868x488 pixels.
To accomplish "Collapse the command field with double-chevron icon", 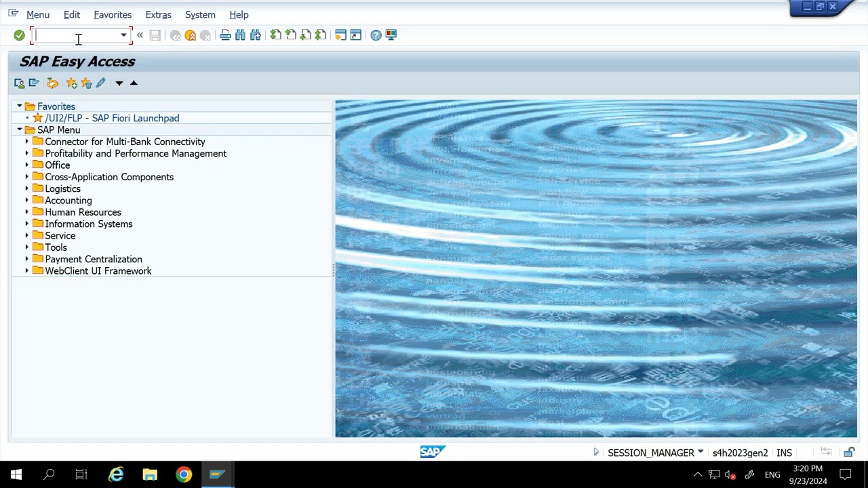I will [140, 35].
